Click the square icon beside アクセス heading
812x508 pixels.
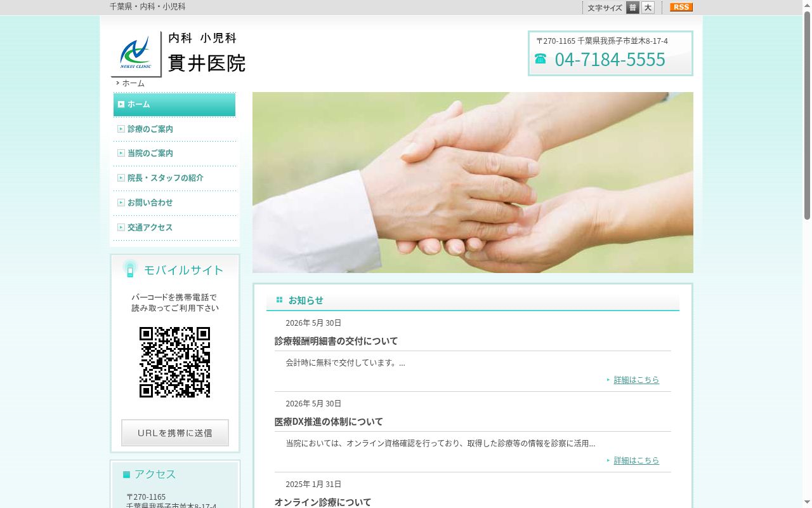click(126, 474)
